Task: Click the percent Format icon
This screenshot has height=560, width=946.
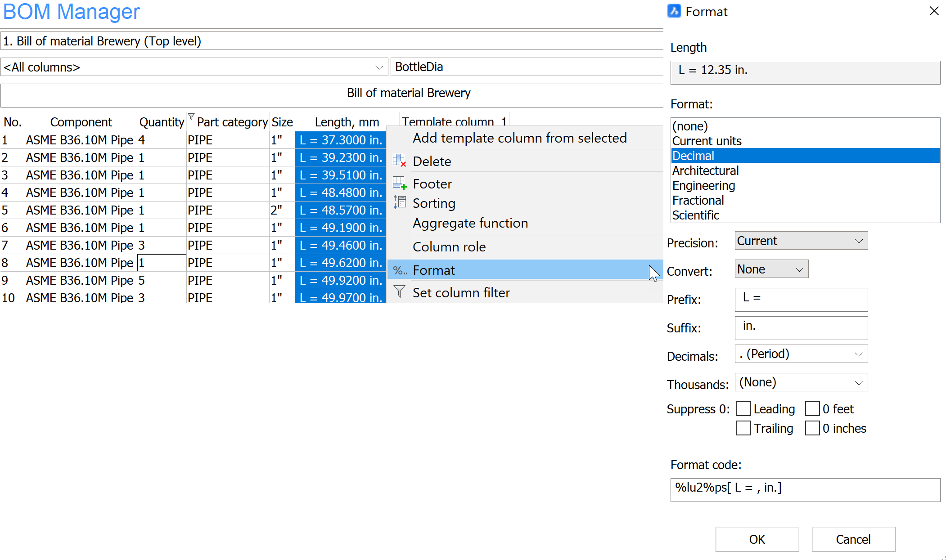Action: tap(399, 270)
